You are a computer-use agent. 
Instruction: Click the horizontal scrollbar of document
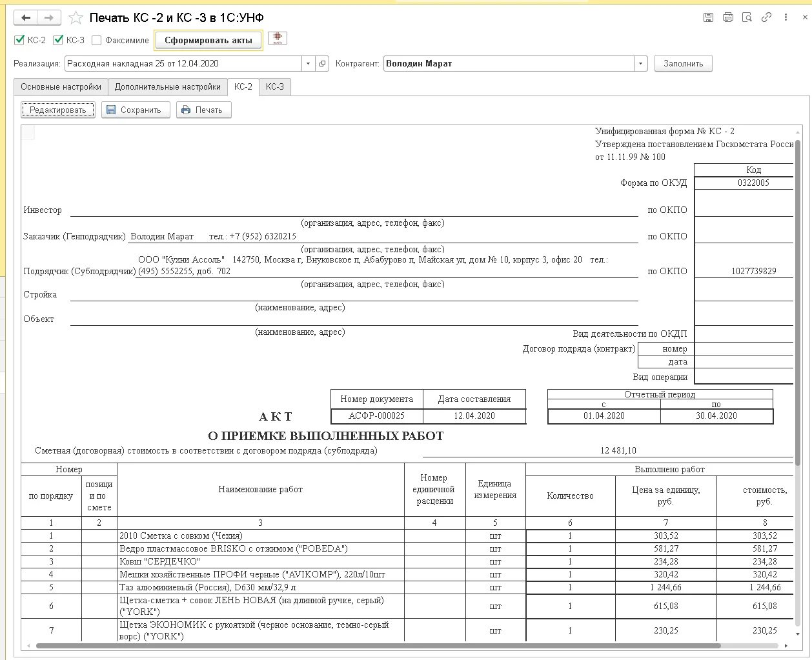tap(378, 645)
